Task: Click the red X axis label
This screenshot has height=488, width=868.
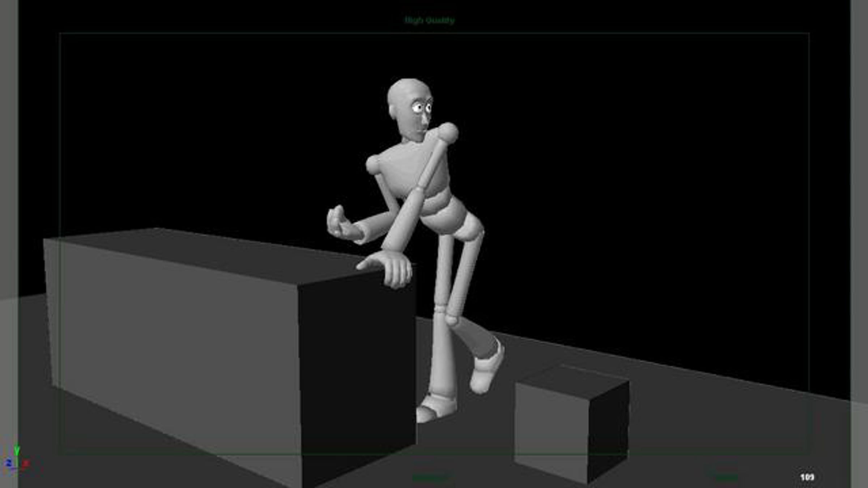Action: pyautogui.click(x=25, y=463)
